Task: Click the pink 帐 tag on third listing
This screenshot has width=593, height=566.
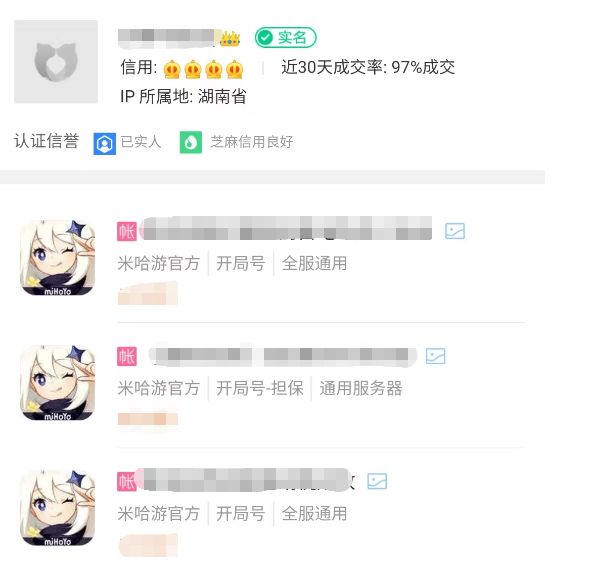Action: (x=127, y=481)
